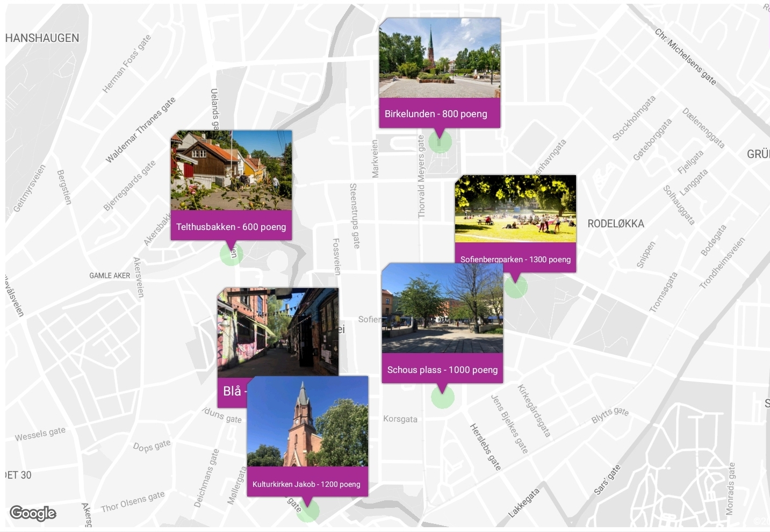Select the 'Schous plass - 1000 poeng' label
Viewport: 770px width, 532px height.
[442, 370]
